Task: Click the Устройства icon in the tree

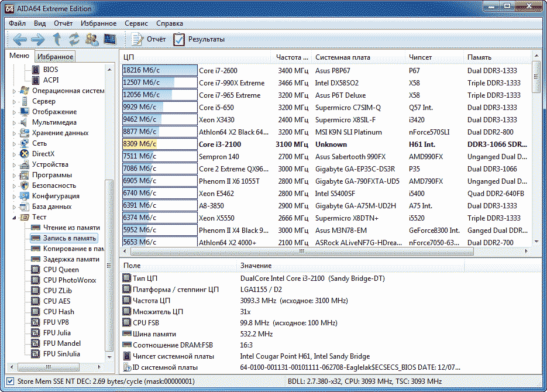Action: coord(25,164)
